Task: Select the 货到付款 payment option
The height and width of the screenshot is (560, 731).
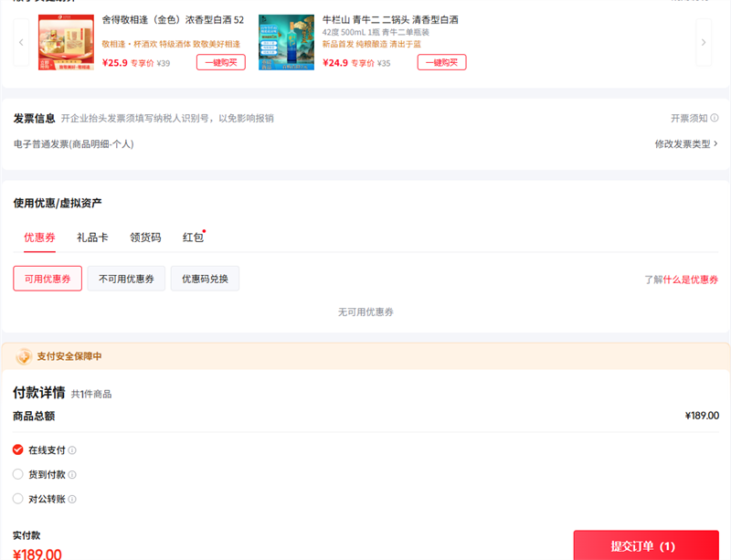Action: click(x=18, y=475)
